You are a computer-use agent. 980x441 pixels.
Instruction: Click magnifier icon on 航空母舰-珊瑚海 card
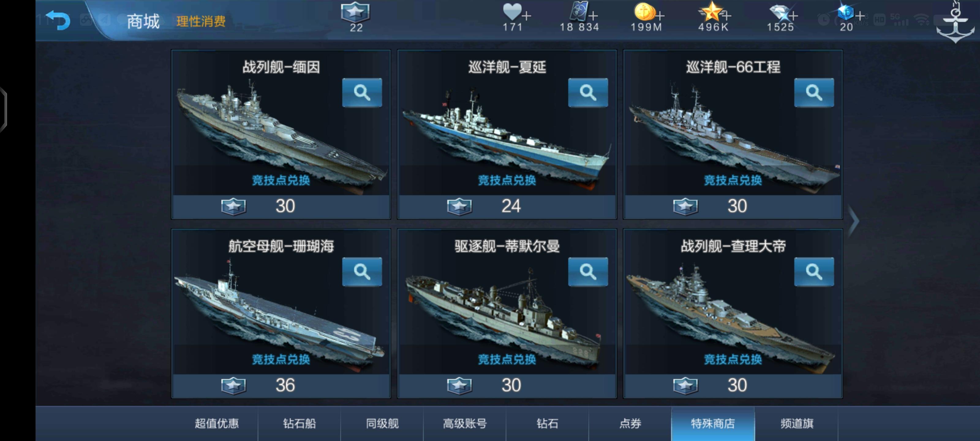362,272
